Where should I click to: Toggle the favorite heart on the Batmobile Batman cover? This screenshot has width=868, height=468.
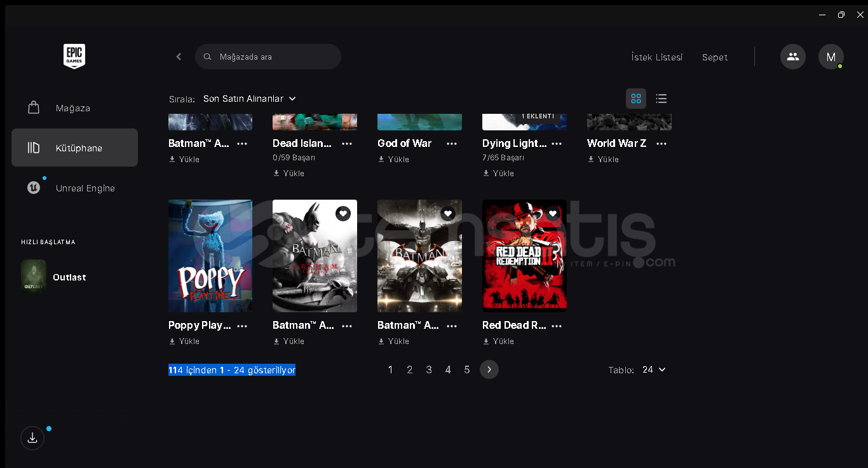(x=448, y=214)
